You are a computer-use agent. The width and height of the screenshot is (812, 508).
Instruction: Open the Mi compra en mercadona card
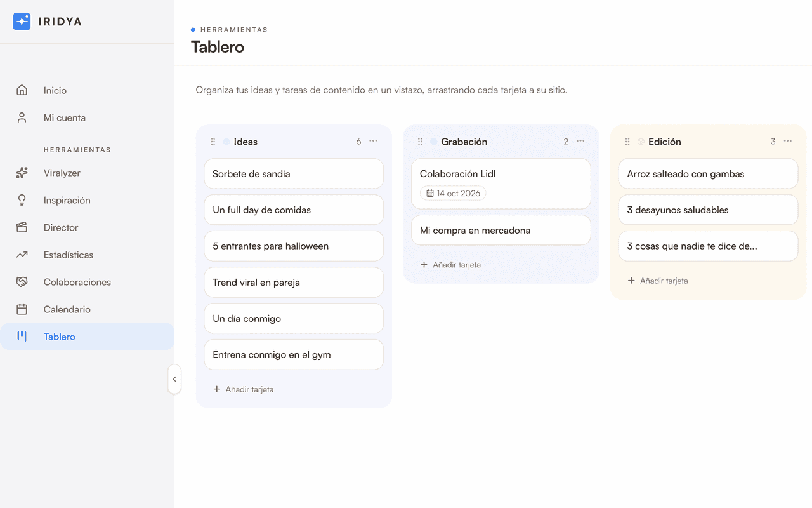pos(501,231)
